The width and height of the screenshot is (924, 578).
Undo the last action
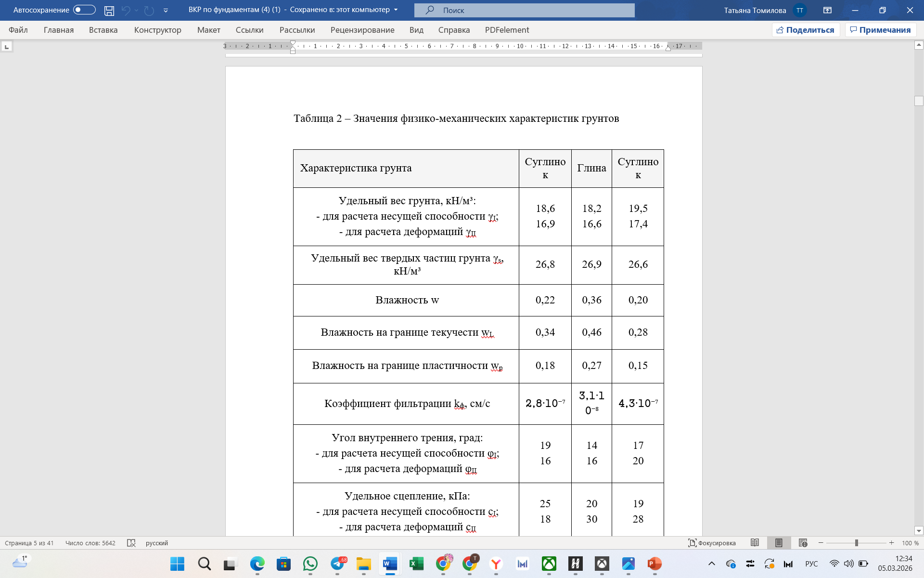[126, 10]
